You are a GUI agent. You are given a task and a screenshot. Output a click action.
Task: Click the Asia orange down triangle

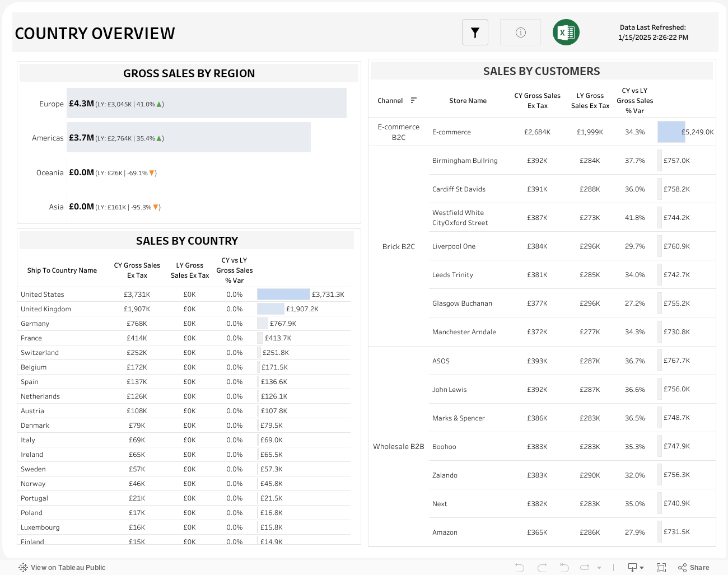(x=156, y=207)
